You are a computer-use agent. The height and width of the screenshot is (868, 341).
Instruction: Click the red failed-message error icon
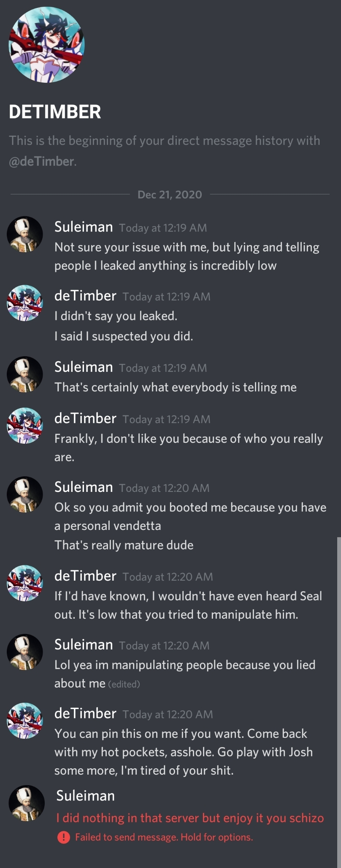[63, 837]
